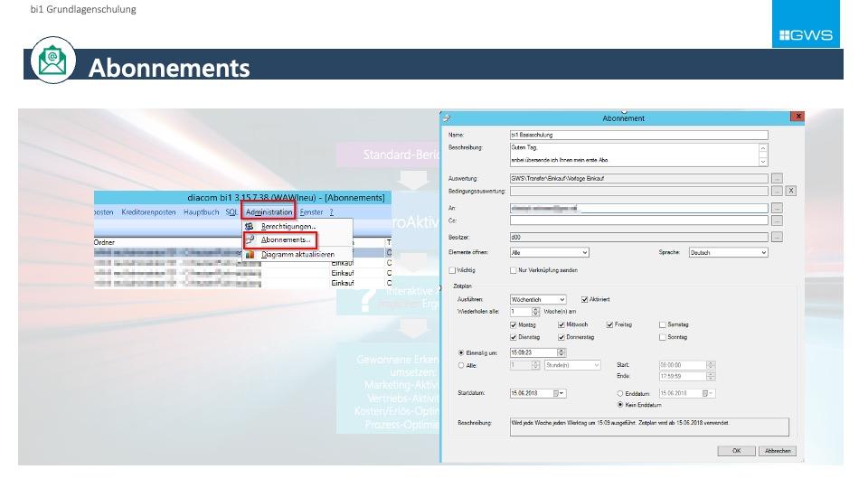Open the Ausführen Wöchentlich dropdown
The image size is (868, 488).
point(538,299)
